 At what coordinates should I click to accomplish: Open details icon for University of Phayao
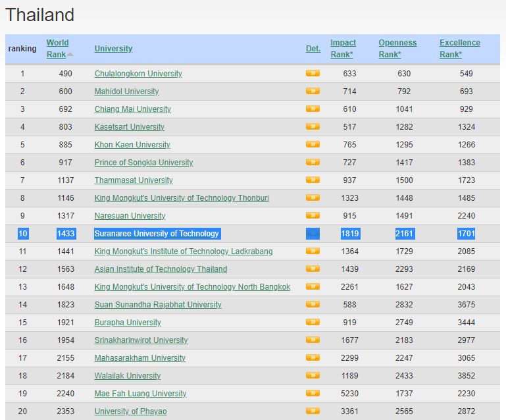click(313, 411)
